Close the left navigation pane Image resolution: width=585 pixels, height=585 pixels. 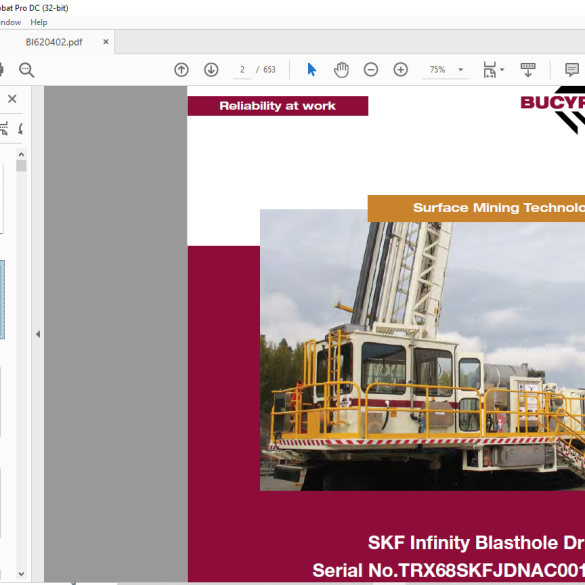tap(12, 99)
